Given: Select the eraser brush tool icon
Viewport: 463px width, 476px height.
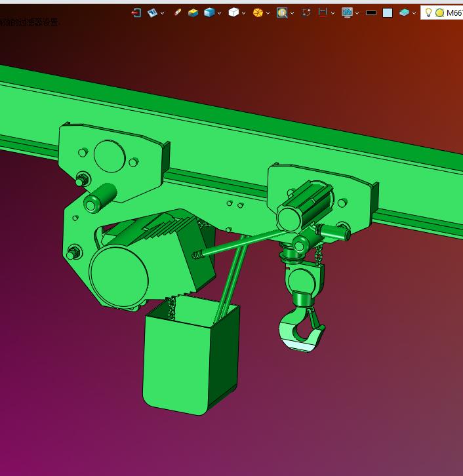Looking at the screenshot, I should tap(178, 12).
